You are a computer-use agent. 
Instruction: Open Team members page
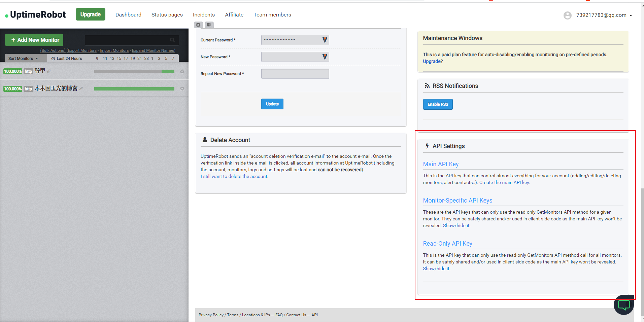point(272,15)
